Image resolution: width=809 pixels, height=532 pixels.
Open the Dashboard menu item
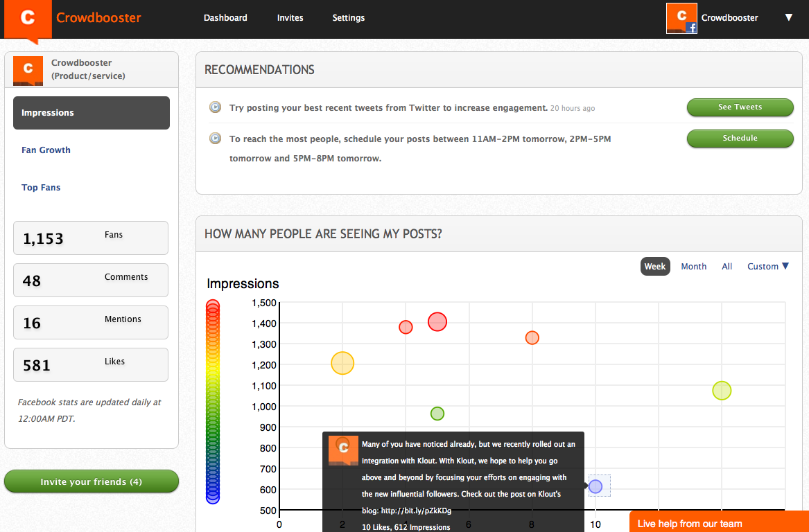pyautogui.click(x=225, y=17)
